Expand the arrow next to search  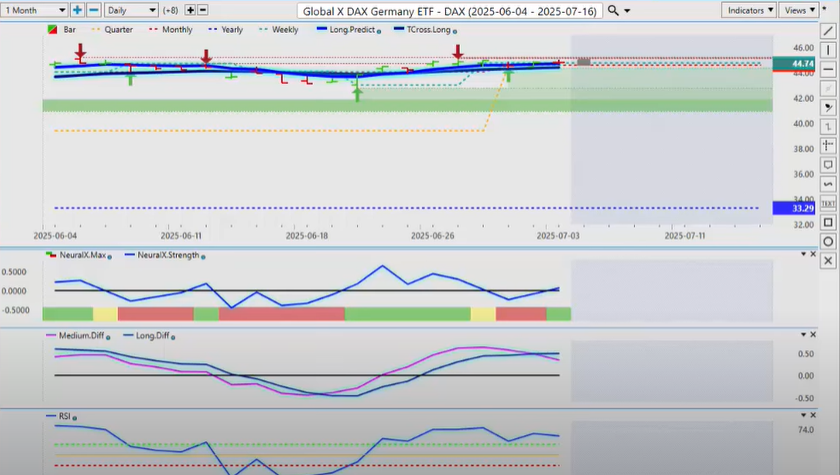point(627,10)
